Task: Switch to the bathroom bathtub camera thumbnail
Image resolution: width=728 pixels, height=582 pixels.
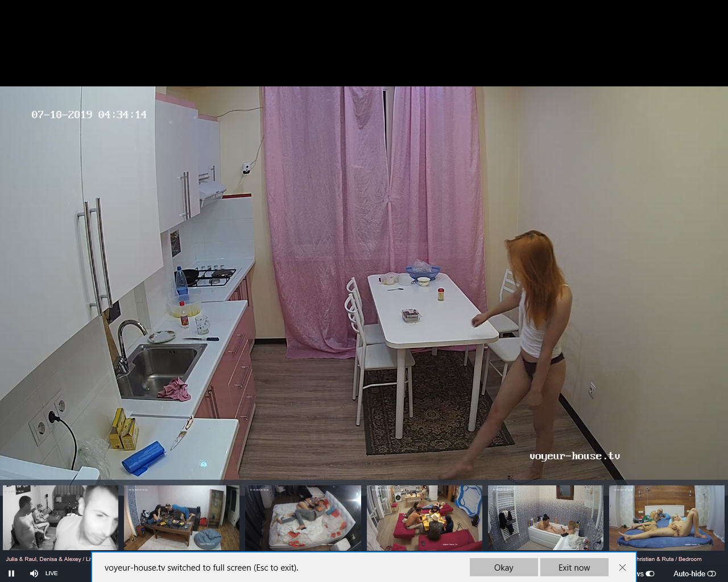Action: click(545, 518)
